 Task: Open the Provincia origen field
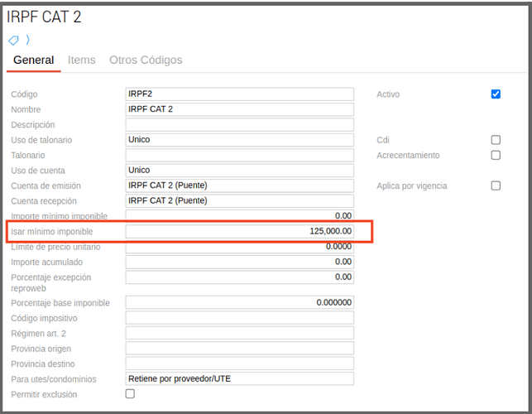(240, 349)
